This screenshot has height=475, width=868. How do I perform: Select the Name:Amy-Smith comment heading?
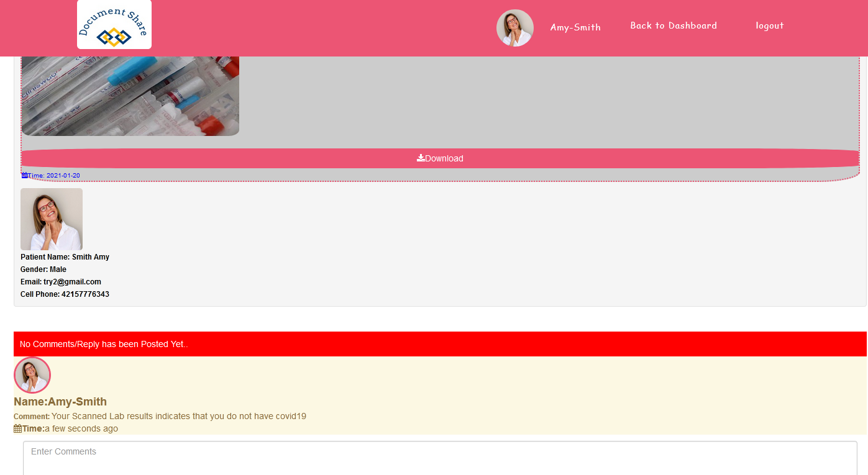60,402
